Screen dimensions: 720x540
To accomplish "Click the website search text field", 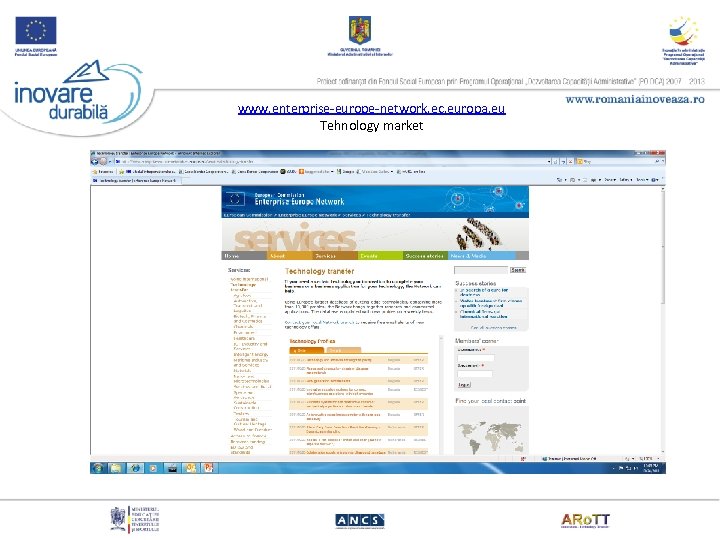I will [481, 270].
